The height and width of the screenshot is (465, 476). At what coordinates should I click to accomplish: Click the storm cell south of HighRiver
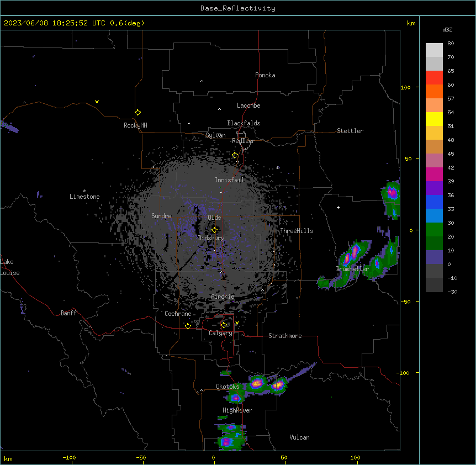click(231, 437)
